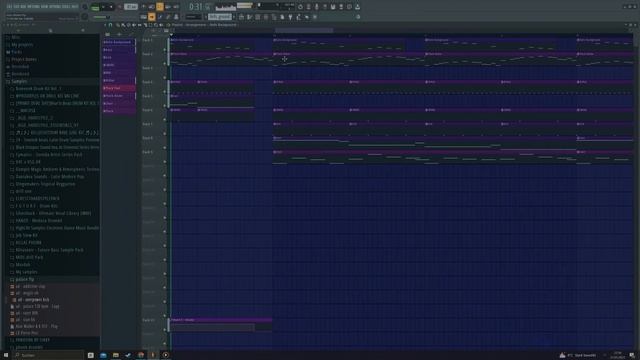Viewport: 640px width, 360px height.
Task: Click the 0:31 song time display
Action: [196, 7]
